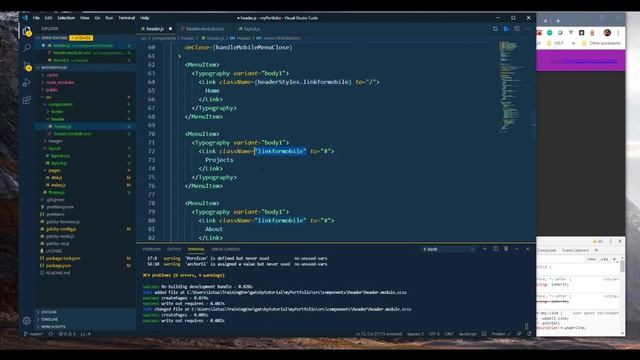
Task: Click the Prettier status bar item
Action: point(500,334)
